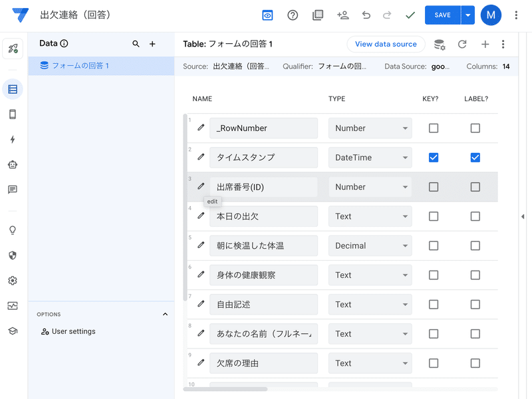
Task: Check KEY for _RowNumber
Action: pos(434,128)
